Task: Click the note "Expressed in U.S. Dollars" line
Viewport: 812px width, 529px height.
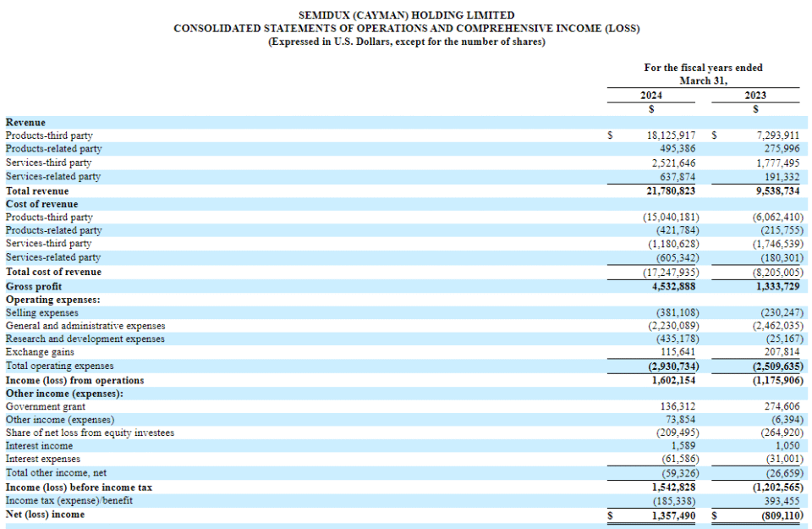Action: [x=407, y=42]
